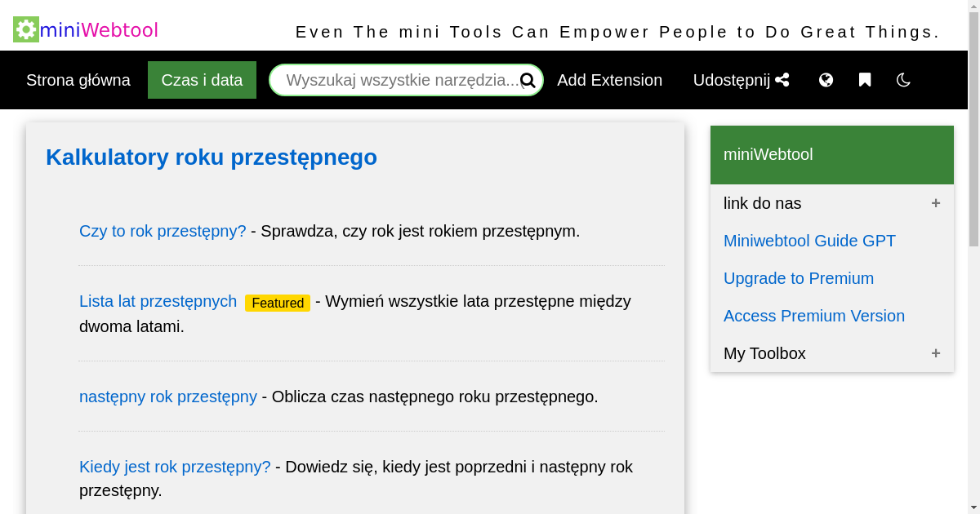Open 'następny rok przestępny' calculator

coord(167,397)
